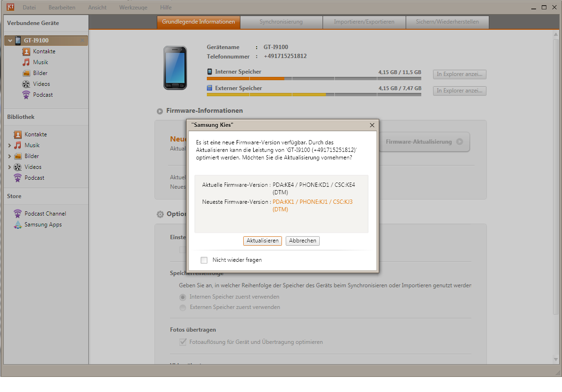This screenshot has height=392, width=562.
Task: Click the Externer Speicher card icon
Action: (210, 88)
